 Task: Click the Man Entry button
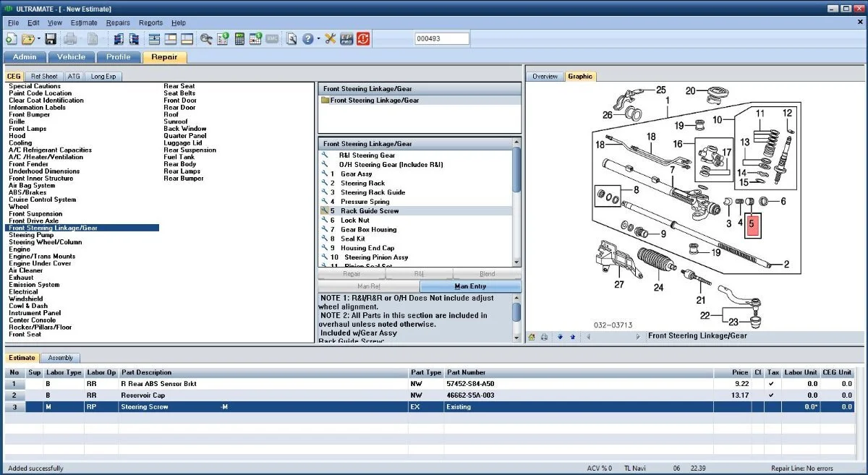(470, 287)
